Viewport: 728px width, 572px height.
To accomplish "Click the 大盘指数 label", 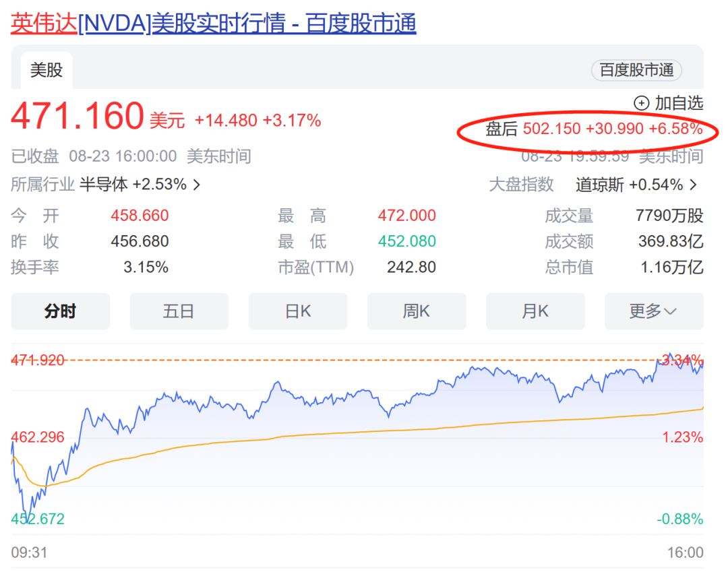I will point(521,185).
